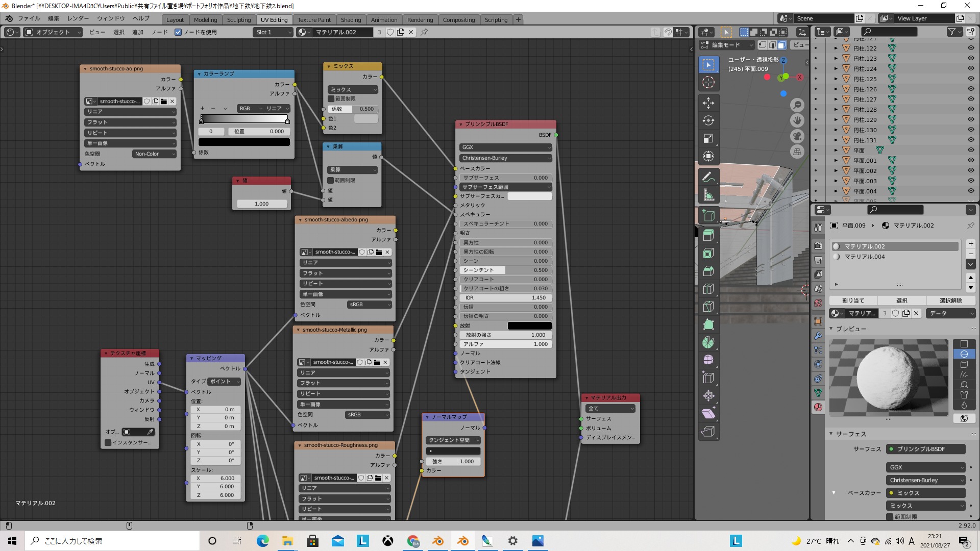Open the レンダー menu

click(78, 18)
